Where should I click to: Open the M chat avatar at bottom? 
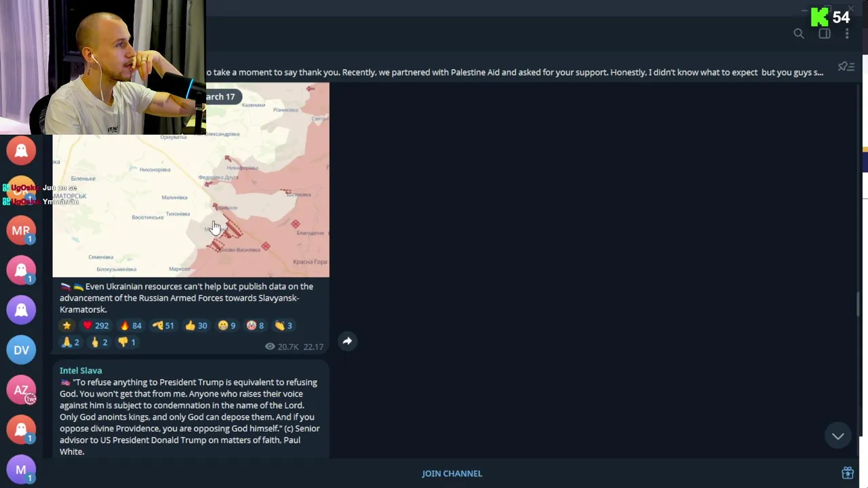tap(21, 470)
